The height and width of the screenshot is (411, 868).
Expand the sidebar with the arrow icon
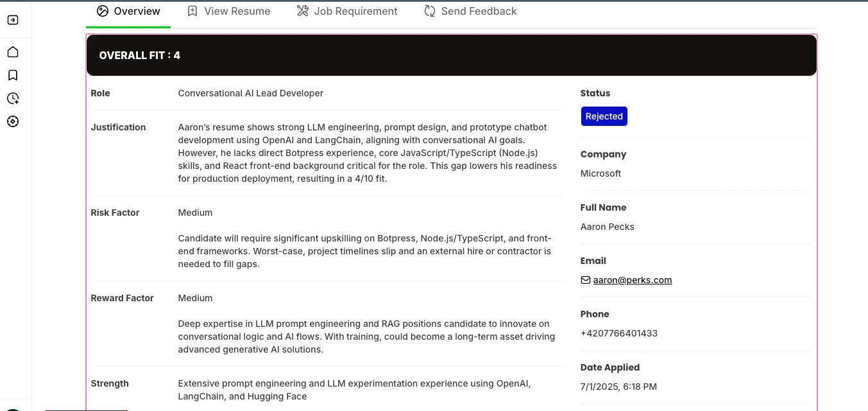[13, 20]
